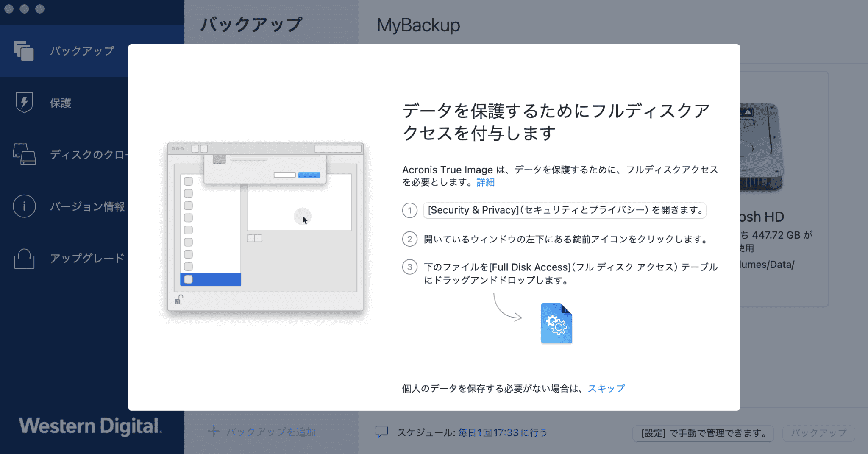Viewport: 868px width, 454px height.
Task: Click the schedule speech bubble icon
Action: [x=381, y=432]
